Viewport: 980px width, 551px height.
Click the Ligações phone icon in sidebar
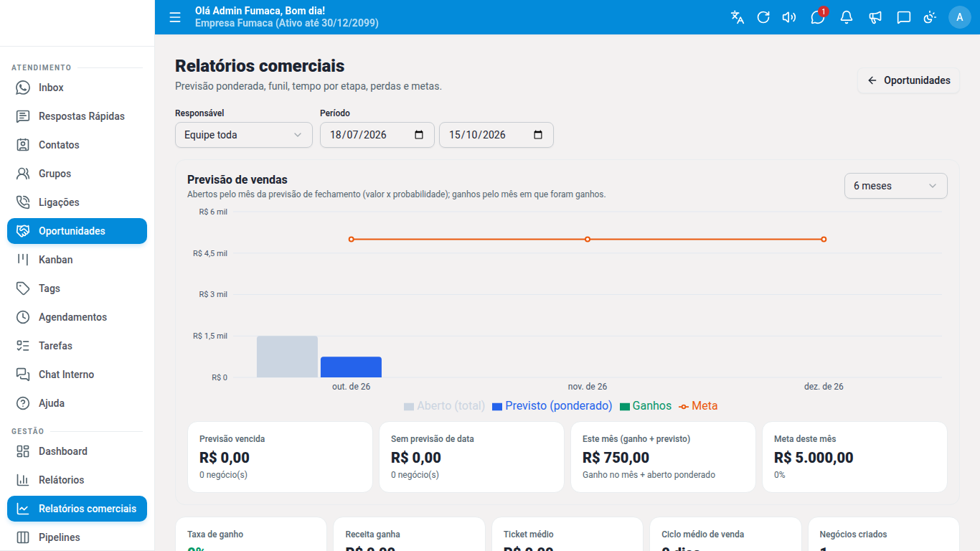tap(23, 202)
